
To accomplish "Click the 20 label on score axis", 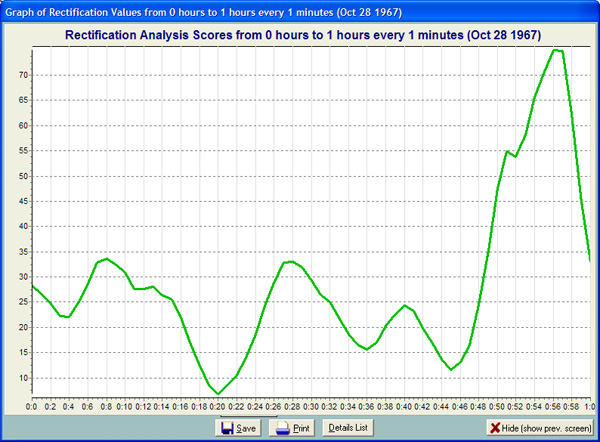I will [x=20, y=328].
